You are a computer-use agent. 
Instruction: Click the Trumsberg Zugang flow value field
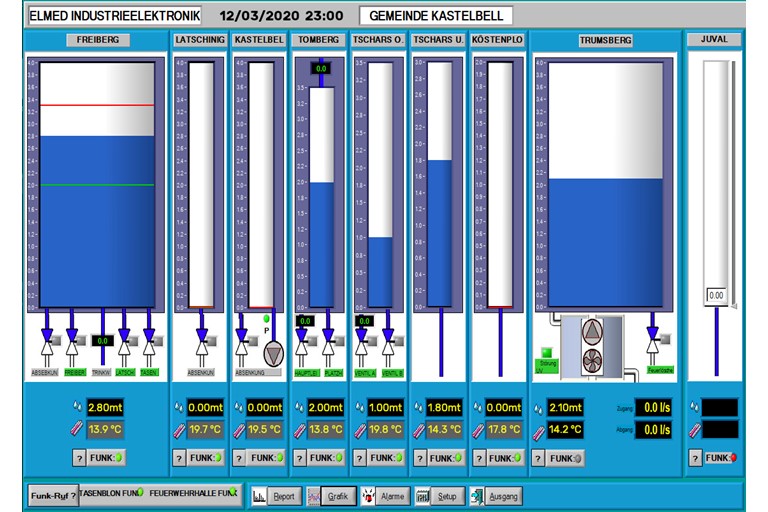click(656, 408)
